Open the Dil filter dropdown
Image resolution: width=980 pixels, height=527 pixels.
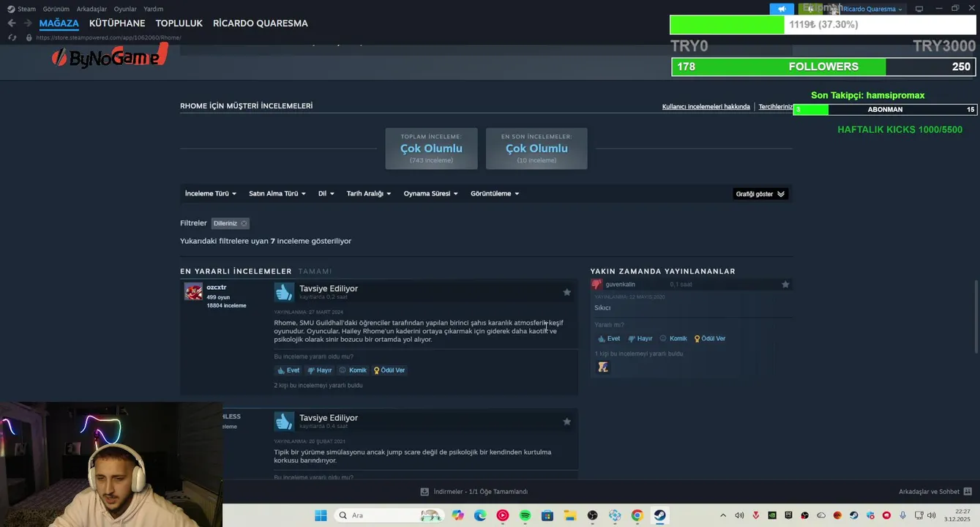click(326, 194)
